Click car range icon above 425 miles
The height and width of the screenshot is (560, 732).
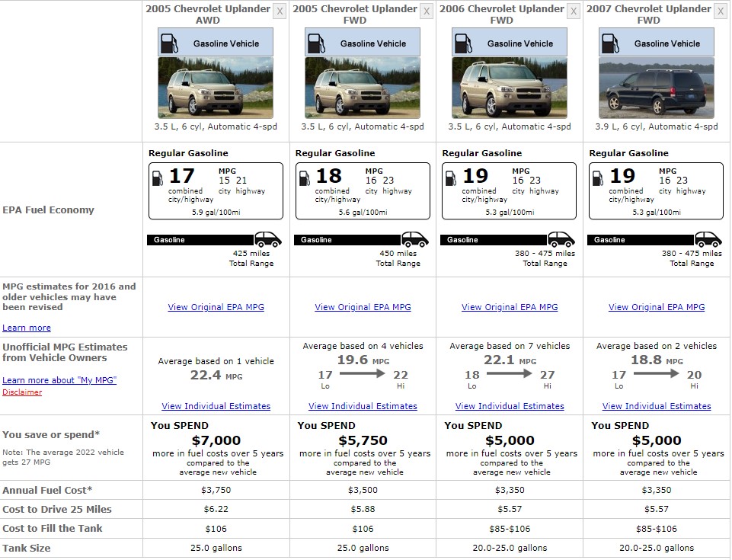pos(268,239)
